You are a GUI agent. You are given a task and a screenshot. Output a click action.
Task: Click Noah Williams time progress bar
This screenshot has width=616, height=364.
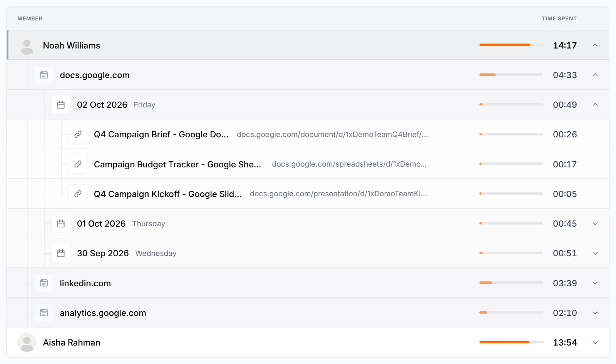pyautogui.click(x=511, y=45)
